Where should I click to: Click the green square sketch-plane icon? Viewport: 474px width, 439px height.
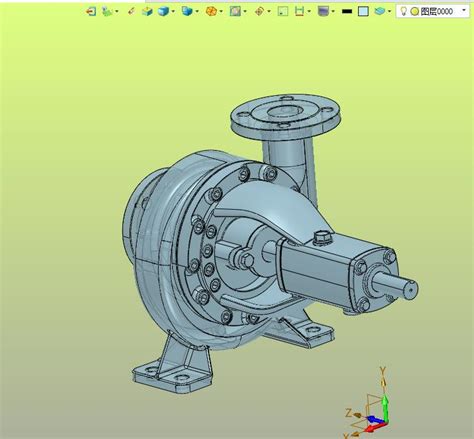[283, 11]
